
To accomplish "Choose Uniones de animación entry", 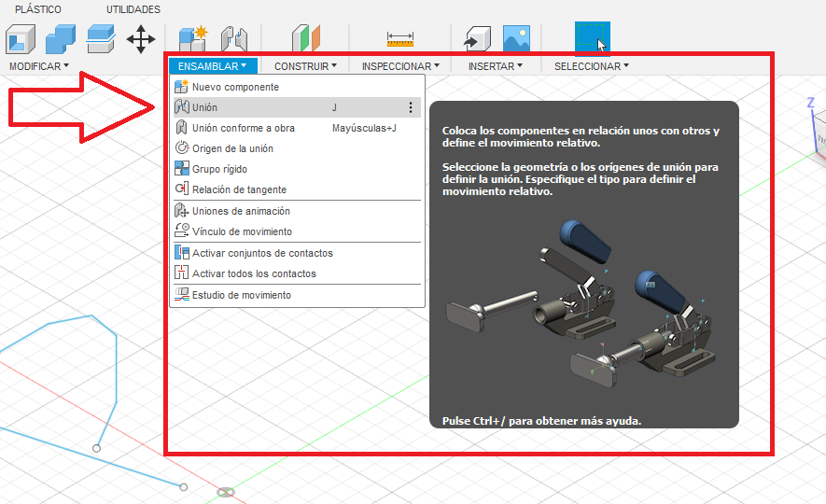I will (x=297, y=211).
